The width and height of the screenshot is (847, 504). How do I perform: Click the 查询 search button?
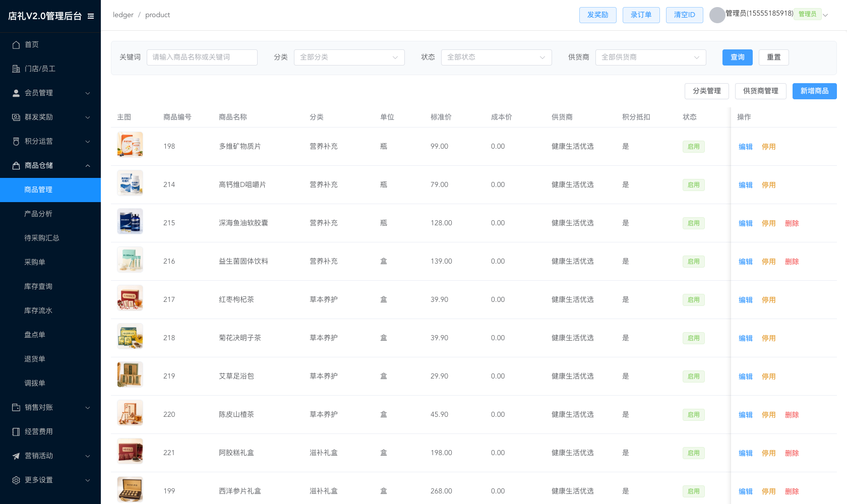click(x=738, y=57)
